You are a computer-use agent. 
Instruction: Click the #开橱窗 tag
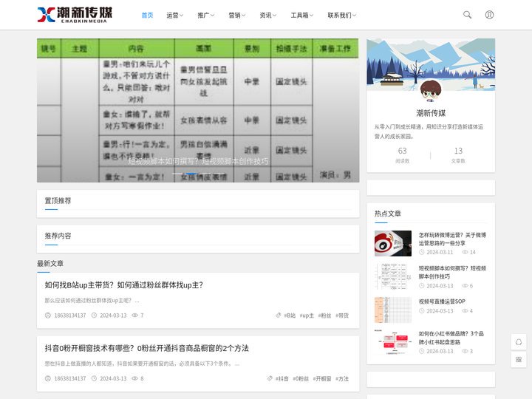[x=322, y=378]
